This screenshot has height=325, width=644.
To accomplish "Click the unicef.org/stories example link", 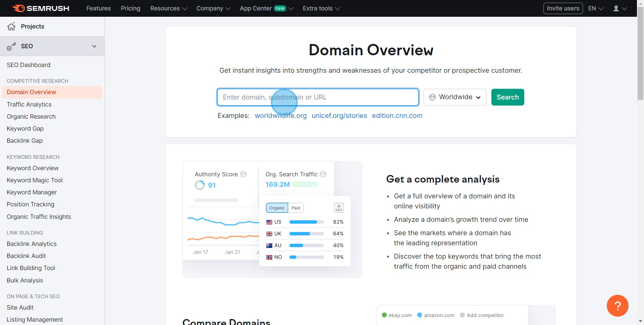I will pos(339,116).
